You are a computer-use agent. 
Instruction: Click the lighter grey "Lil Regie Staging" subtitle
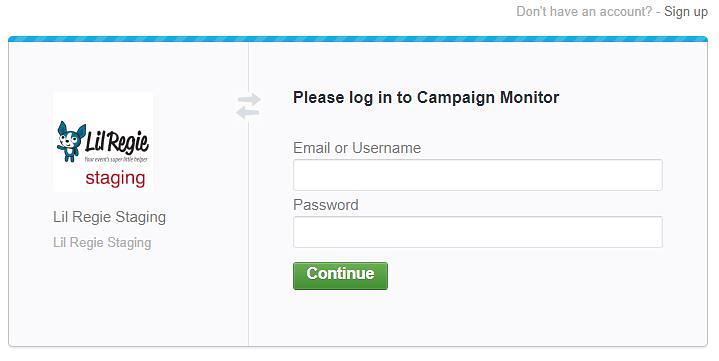tap(102, 242)
